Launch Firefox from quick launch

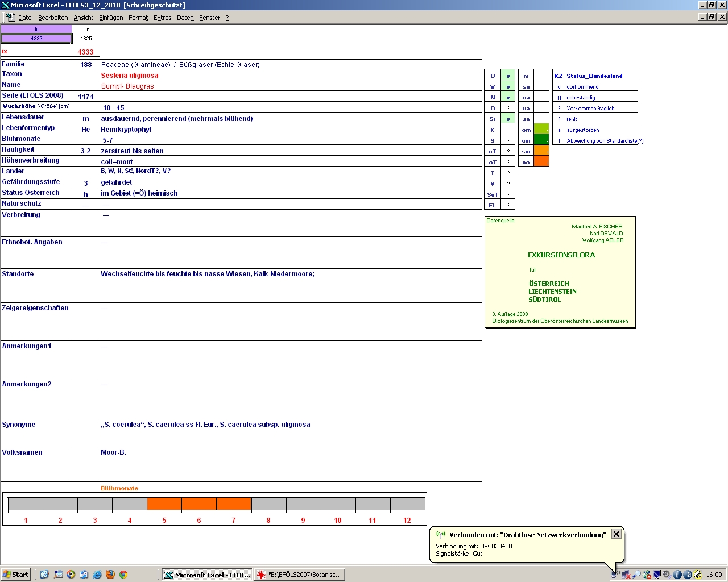110,575
